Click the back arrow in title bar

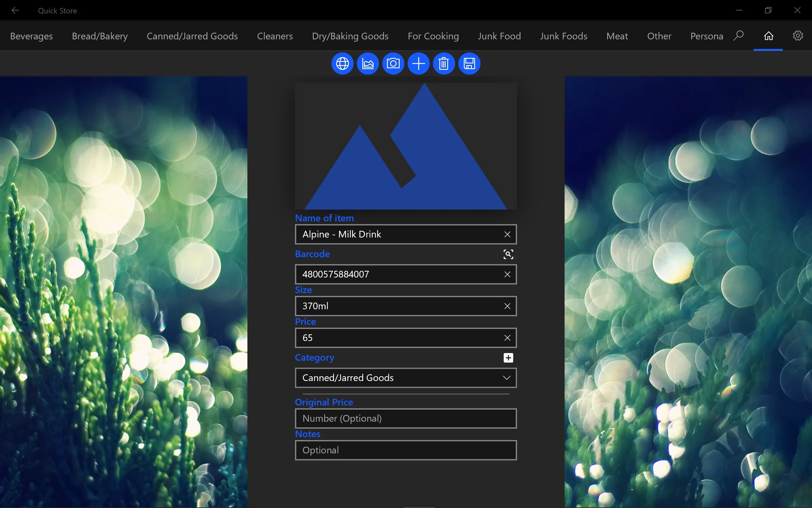pyautogui.click(x=15, y=10)
